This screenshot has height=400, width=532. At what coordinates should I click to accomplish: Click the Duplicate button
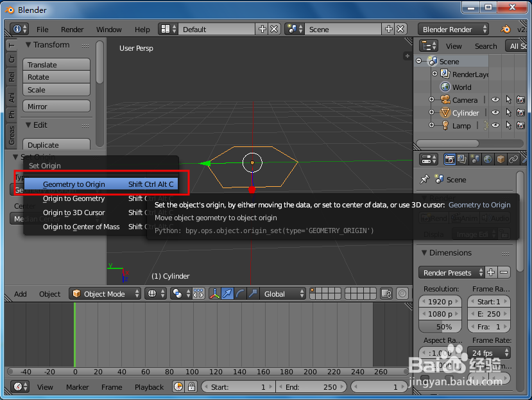[x=56, y=144]
